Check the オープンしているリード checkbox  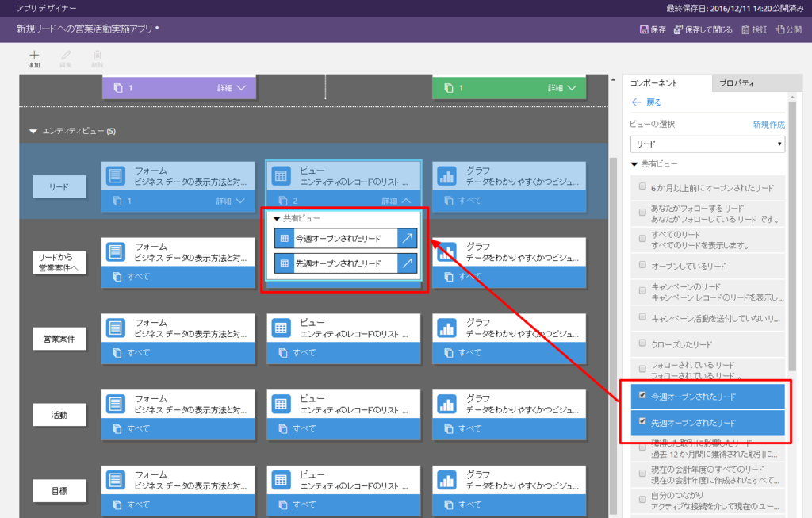point(642,265)
